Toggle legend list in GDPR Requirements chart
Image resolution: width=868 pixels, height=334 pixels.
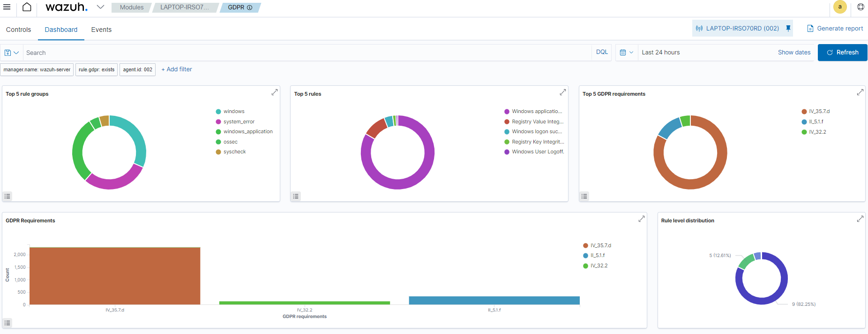7,323
